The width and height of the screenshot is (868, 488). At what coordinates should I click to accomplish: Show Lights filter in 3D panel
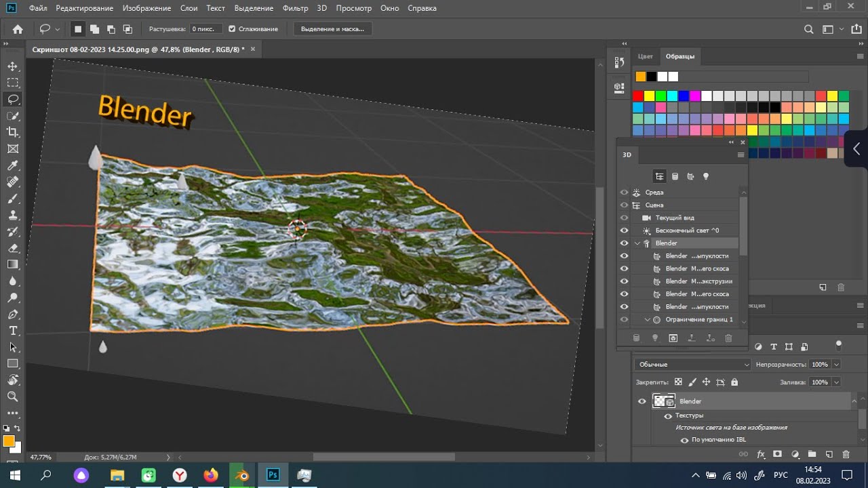706,176
